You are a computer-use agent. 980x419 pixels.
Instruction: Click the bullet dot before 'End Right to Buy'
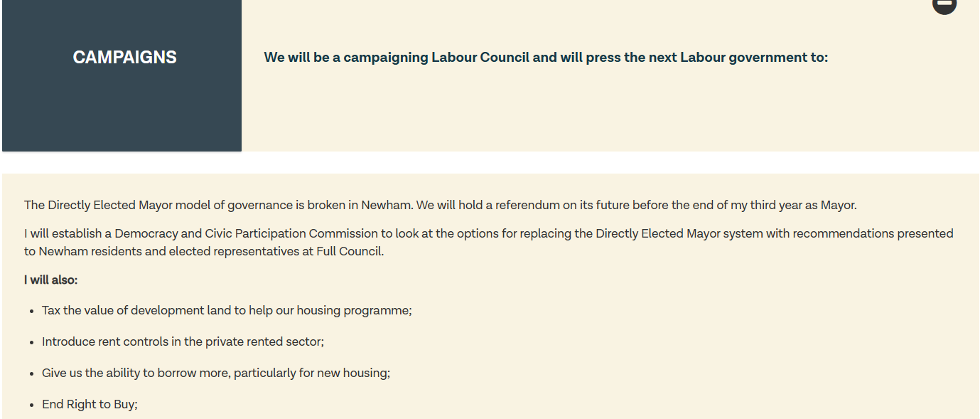coord(32,405)
